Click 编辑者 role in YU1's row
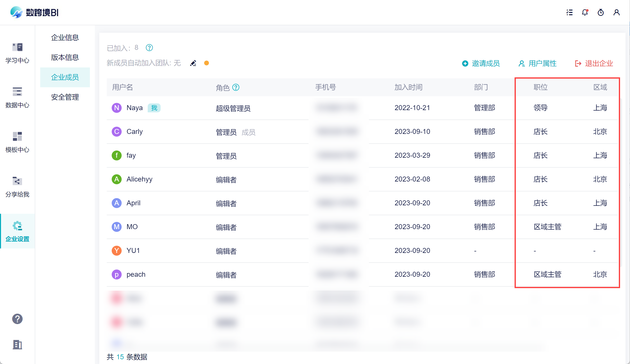Viewport: 630px width, 364px height. point(226,251)
